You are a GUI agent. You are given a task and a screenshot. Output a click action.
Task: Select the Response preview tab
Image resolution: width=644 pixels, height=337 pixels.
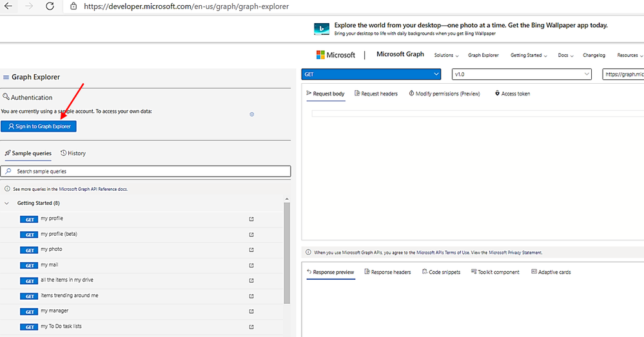click(331, 272)
